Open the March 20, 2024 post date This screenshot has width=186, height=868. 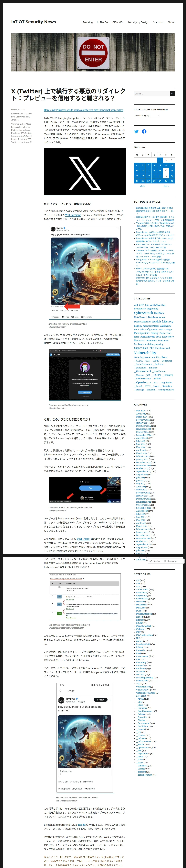[18, 110]
